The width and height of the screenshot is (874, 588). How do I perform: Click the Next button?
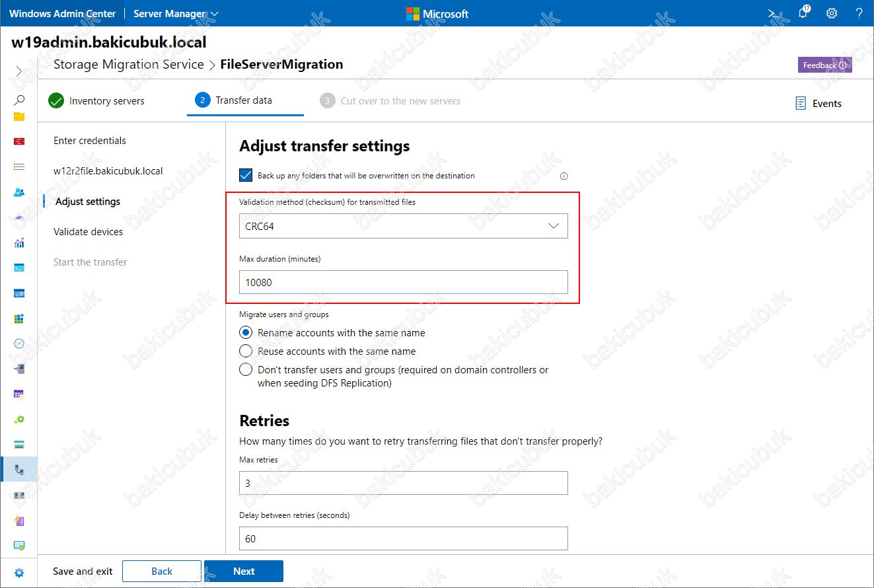244,571
